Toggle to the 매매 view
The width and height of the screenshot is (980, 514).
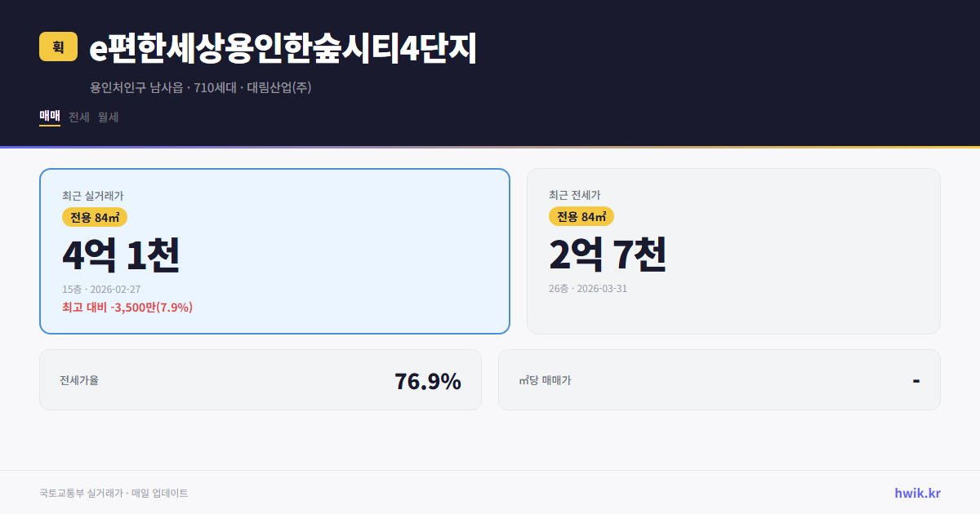pyautogui.click(x=48, y=117)
